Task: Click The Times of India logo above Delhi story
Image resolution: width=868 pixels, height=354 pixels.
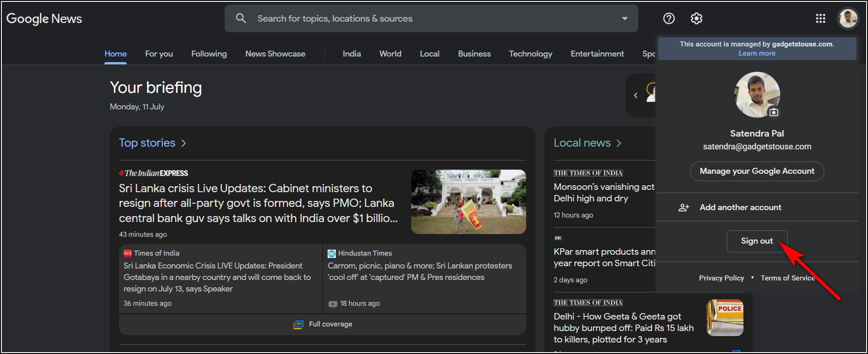Action: coord(588,303)
